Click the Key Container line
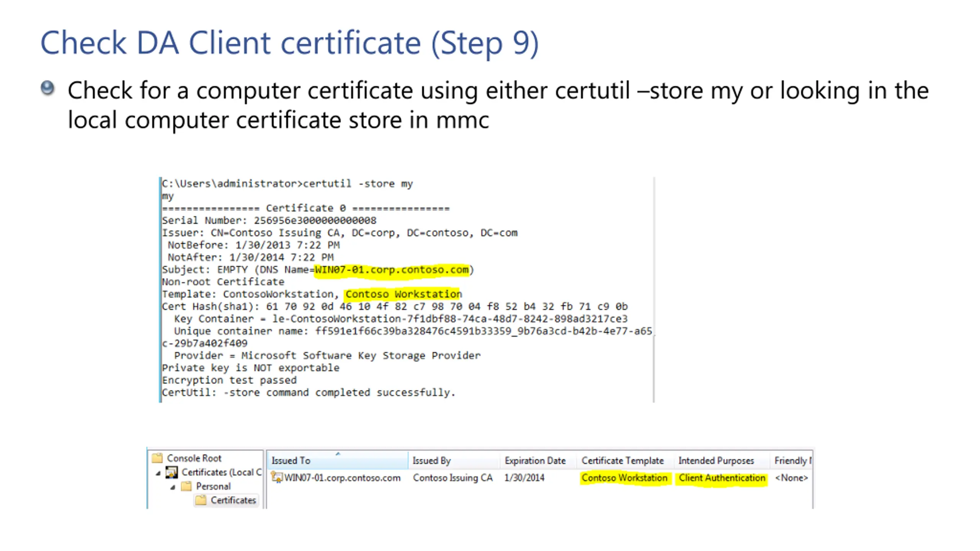This screenshot has height=551, width=980. [x=401, y=319]
